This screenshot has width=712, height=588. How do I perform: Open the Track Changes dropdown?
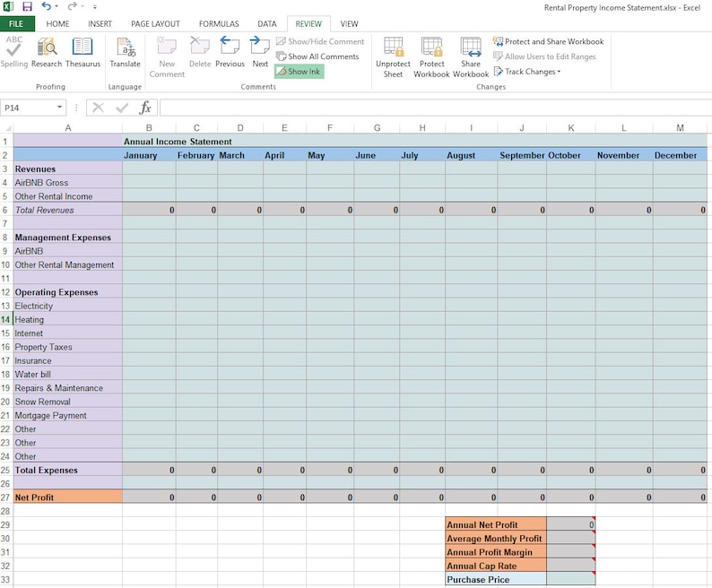[527, 72]
